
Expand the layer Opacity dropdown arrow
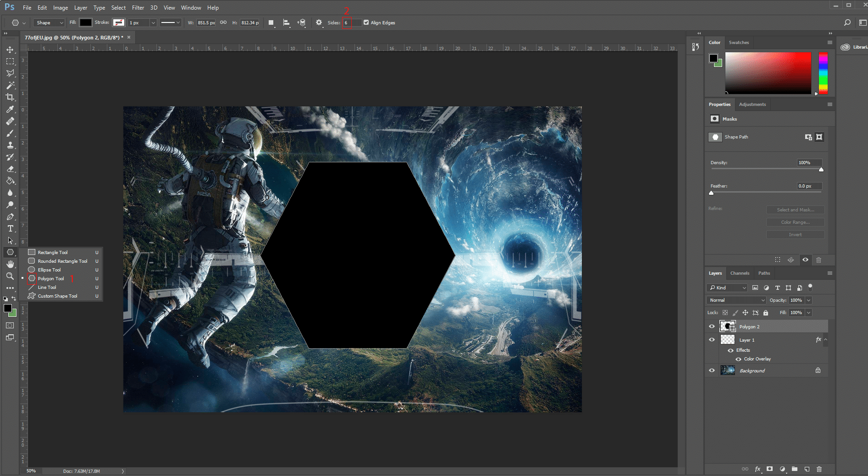(x=808, y=300)
